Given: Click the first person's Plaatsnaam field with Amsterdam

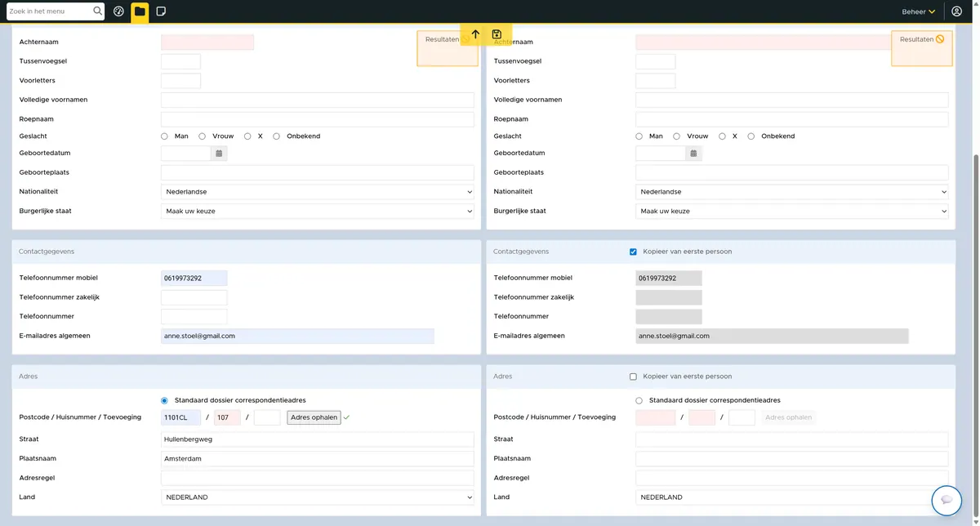Looking at the screenshot, I should tap(318, 458).
